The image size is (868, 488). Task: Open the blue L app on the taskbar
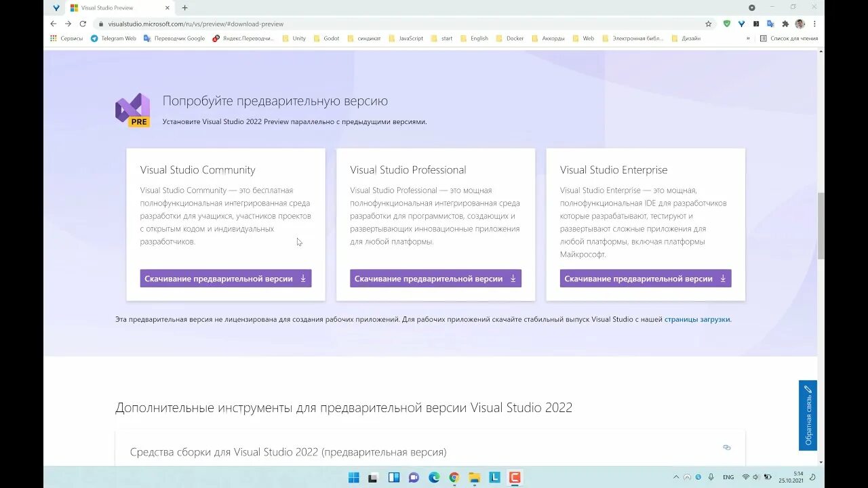click(x=495, y=477)
